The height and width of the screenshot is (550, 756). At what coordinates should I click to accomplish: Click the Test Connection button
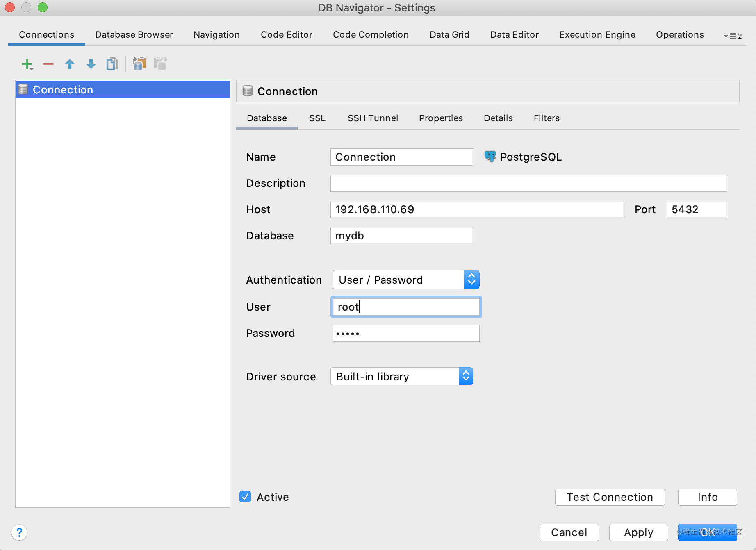[x=610, y=497]
